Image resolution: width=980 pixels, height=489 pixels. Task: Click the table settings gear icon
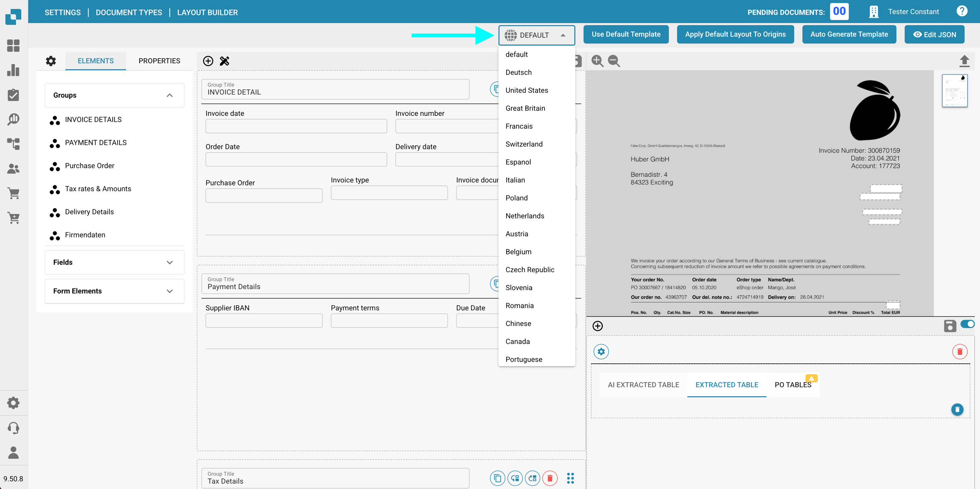pos(601,352)
